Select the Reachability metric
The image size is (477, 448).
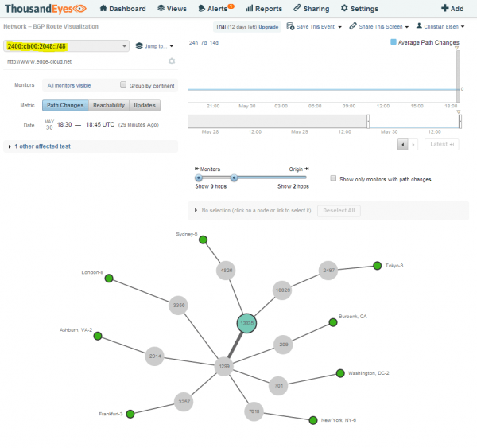tap(109, 105)
